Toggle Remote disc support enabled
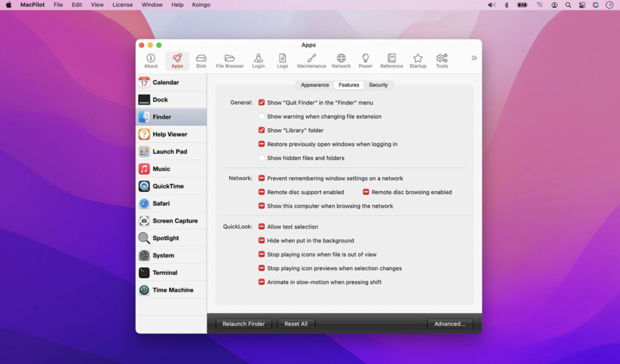 click(262, 192)
